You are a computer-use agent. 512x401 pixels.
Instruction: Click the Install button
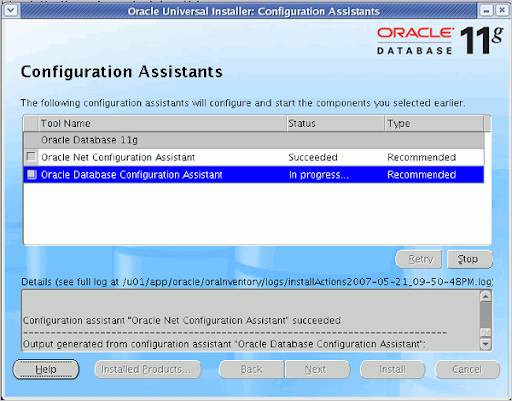(x=393, y=369)
